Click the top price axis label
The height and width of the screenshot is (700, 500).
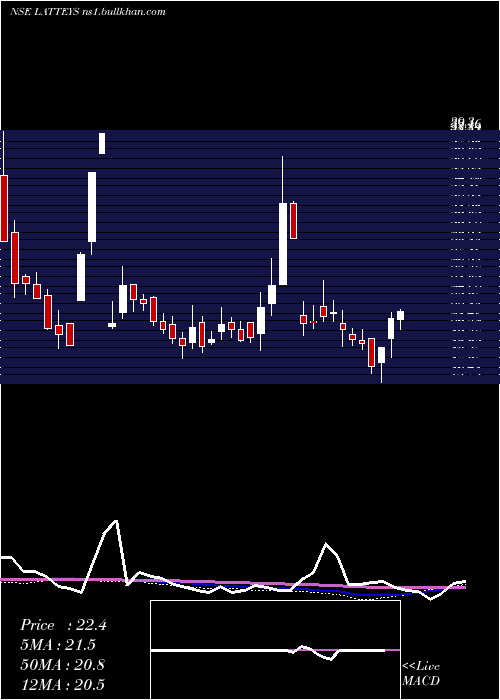pyautogui.click(x=466, y=122)
